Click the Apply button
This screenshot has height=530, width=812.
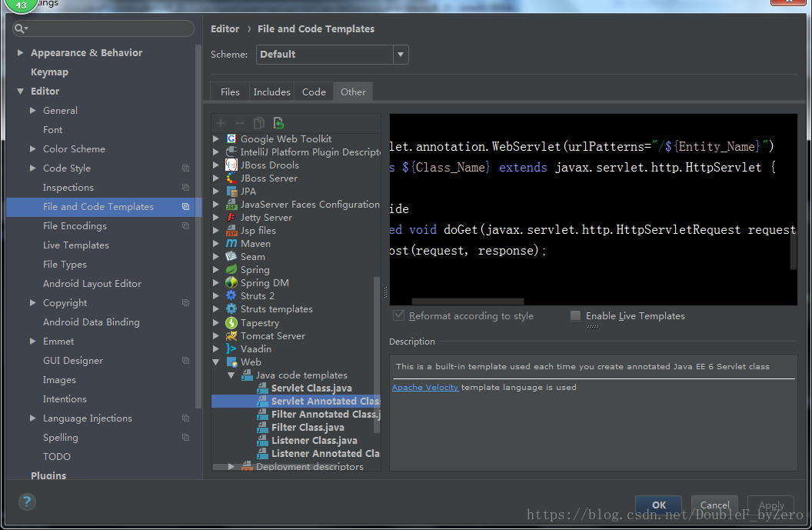(x=771, y=505)
